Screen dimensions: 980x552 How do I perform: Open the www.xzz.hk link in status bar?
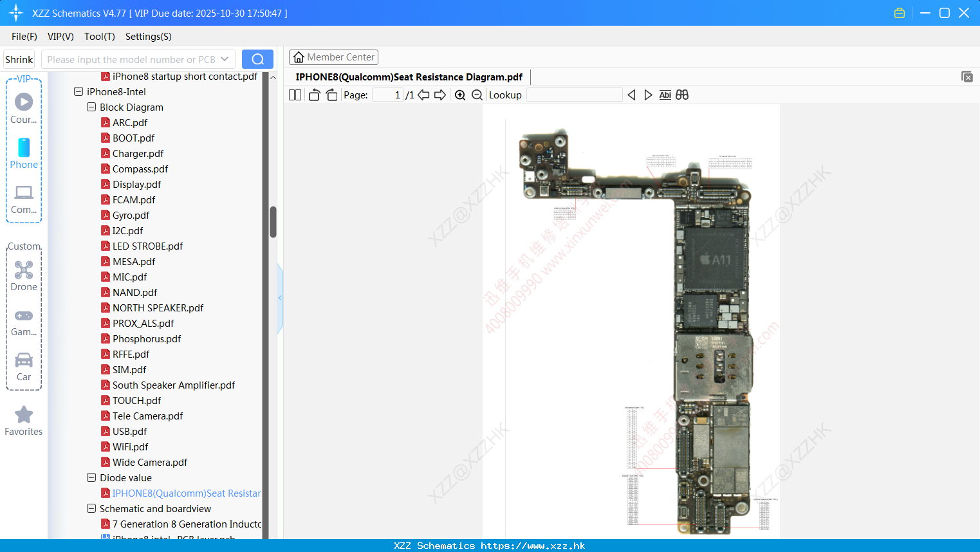tap(533, 546)
